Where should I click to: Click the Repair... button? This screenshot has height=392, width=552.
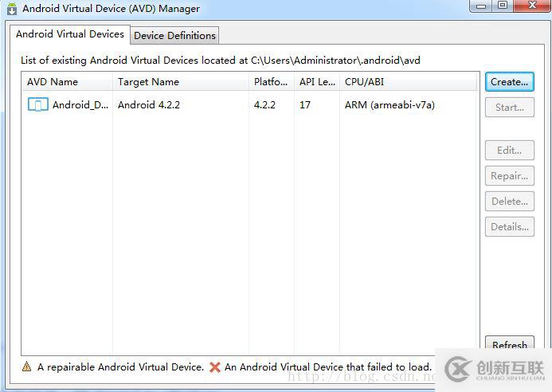510,175
